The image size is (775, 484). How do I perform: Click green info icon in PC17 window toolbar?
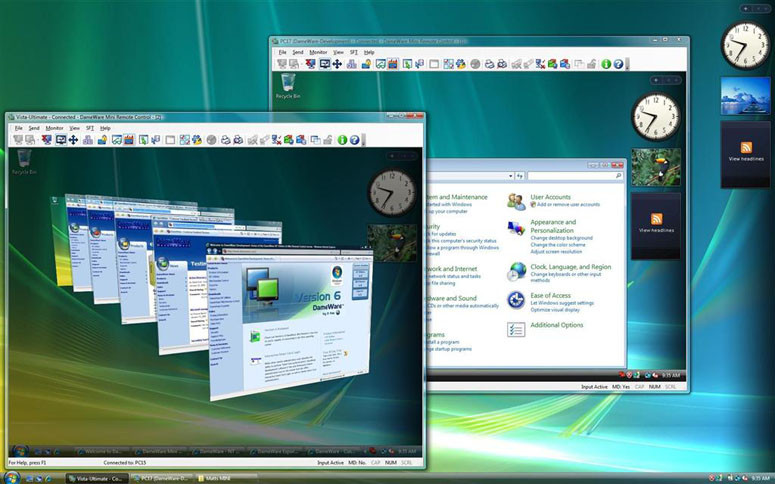[606, 64]
